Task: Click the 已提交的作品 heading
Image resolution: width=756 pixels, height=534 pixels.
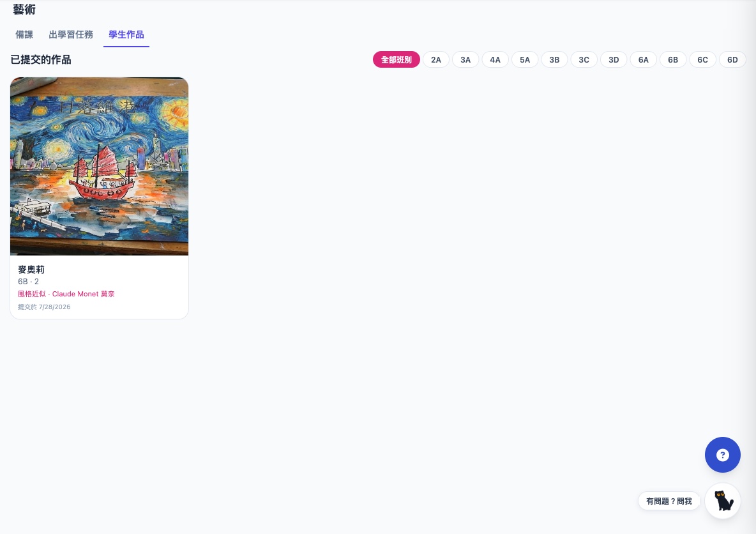Action: pyautogui.click(x=41, y=60)
